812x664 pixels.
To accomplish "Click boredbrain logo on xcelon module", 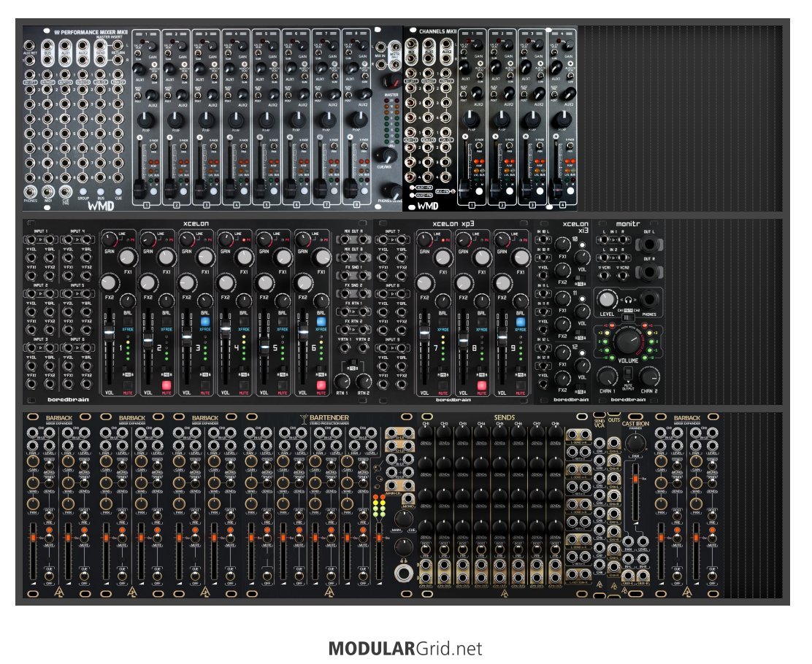I will pyautogui.click(x=68, y=400).
